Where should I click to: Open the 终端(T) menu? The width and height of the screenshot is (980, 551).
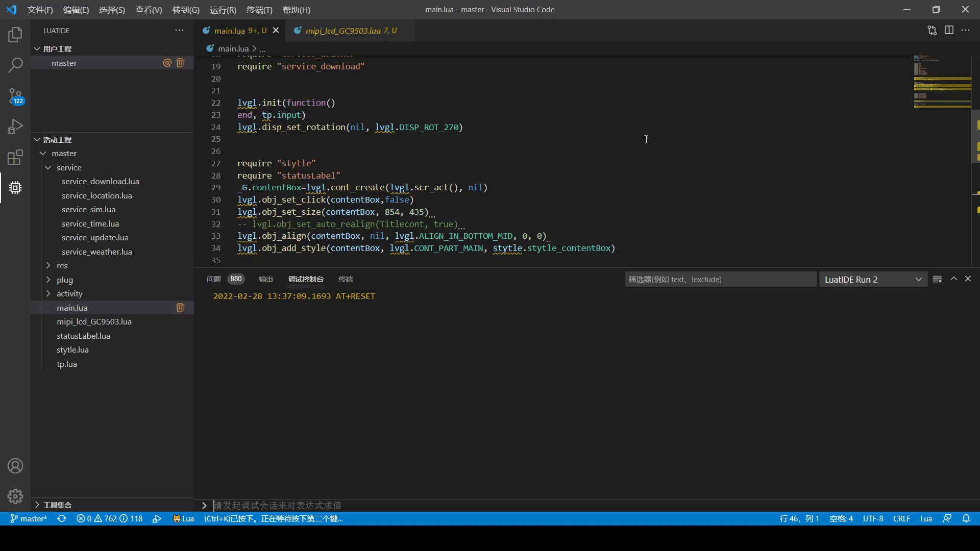tap(259, 10)
